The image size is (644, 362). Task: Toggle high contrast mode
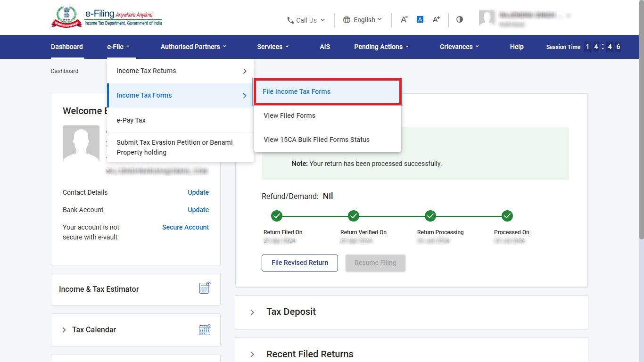[x=460, y=19]
